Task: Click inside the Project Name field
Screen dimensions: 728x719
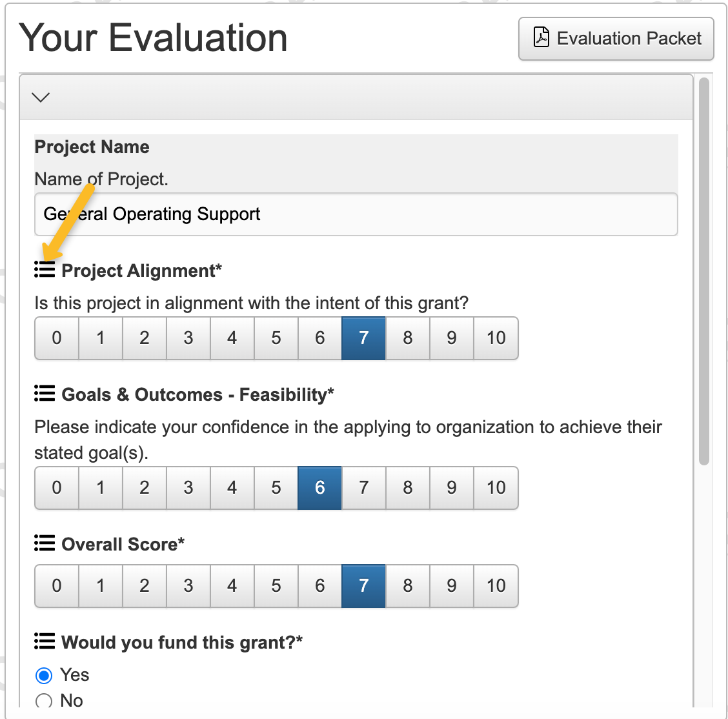Action: point(355,214)
